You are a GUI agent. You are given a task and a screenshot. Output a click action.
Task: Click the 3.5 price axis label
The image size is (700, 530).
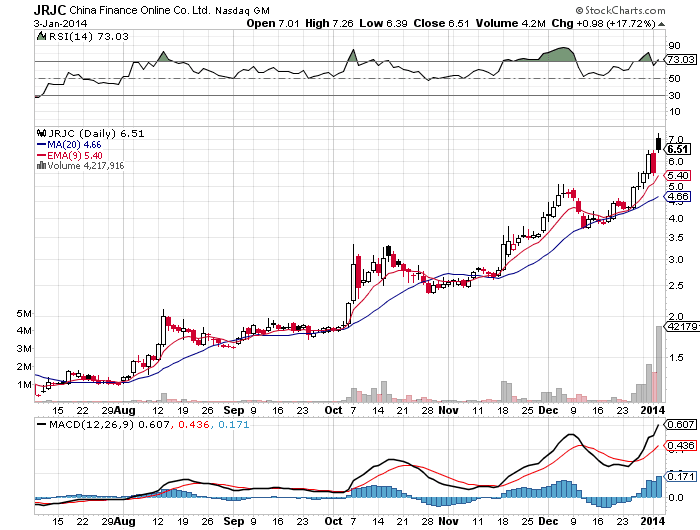[675, 238]
